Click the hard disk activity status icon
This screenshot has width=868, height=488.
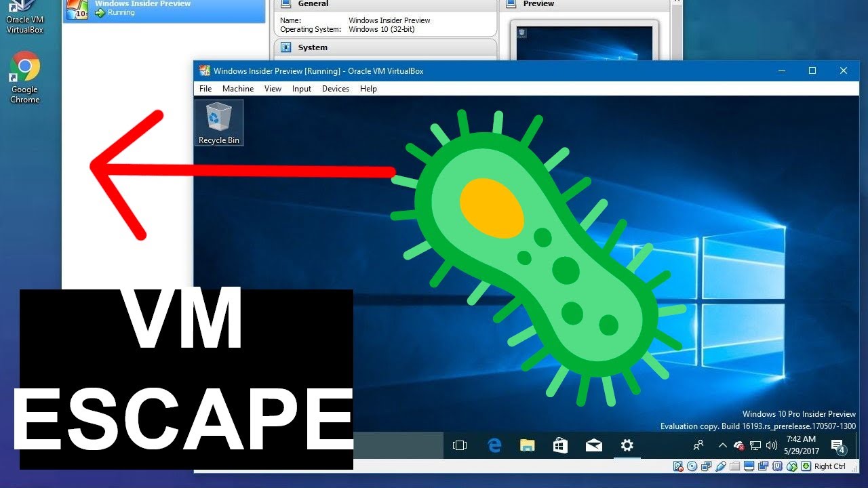(x=677, y=466)
